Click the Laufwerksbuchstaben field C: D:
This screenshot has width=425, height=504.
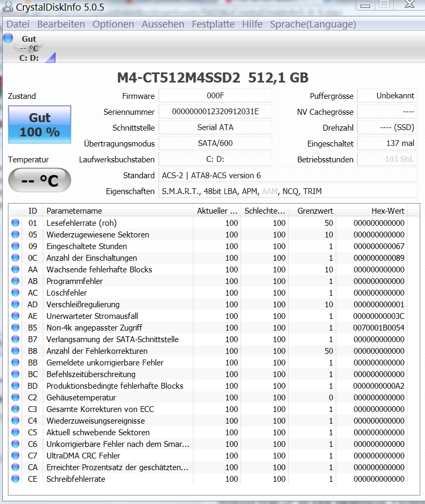tap(215, 159)
